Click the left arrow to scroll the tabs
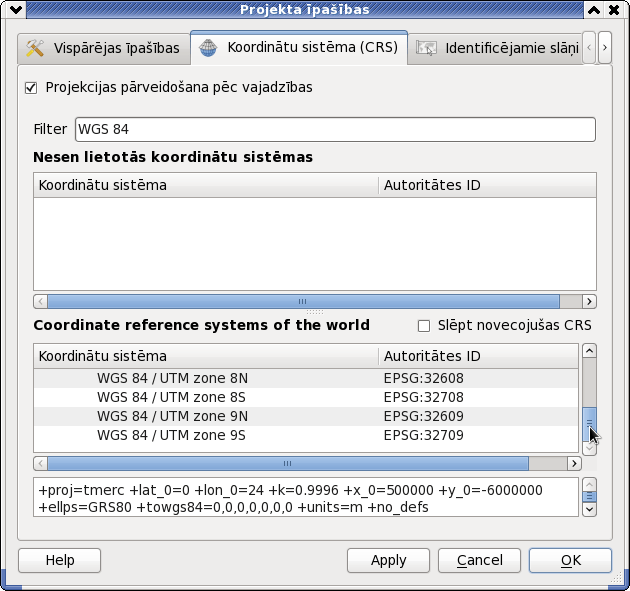This screenshot has width=630, height=591. tap(589, 47)
